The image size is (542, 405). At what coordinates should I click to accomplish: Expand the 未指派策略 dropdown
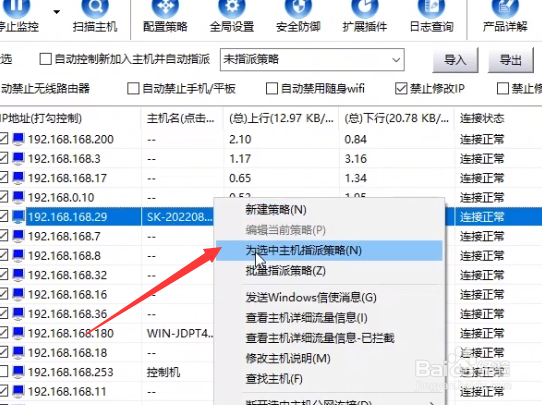point(396,60)
